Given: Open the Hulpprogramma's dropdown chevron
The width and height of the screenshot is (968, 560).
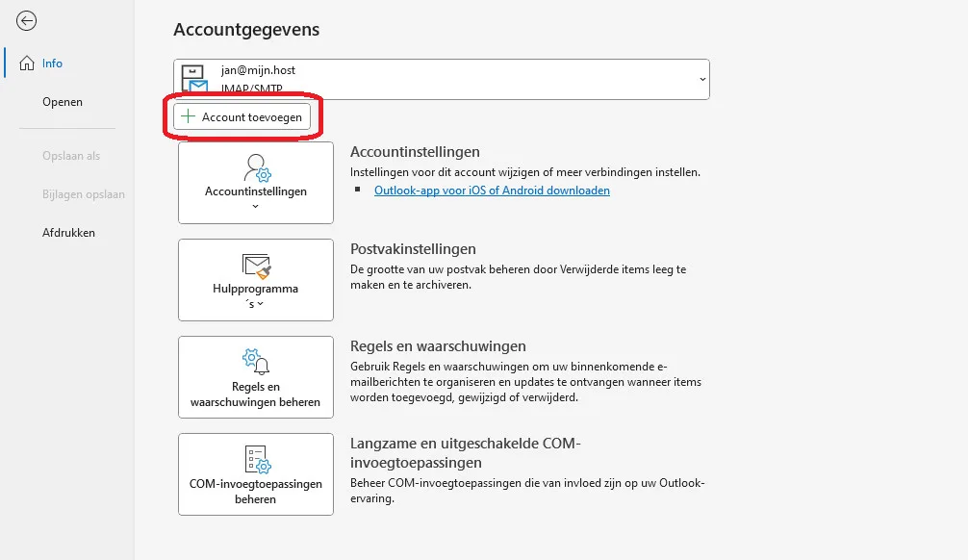Looking at the screenshot, I should (x=260, y=304).
